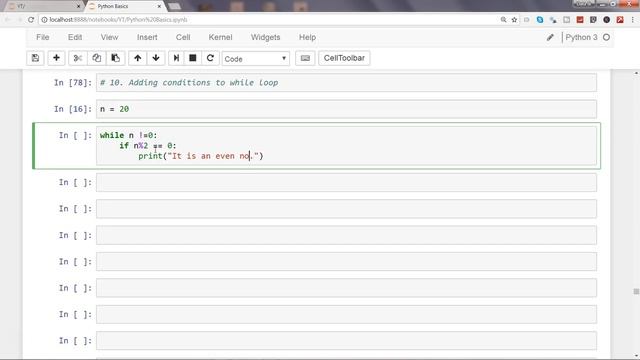Open the Chrome menu three dots
The image size is (640, 360).
tap(633, 20)
